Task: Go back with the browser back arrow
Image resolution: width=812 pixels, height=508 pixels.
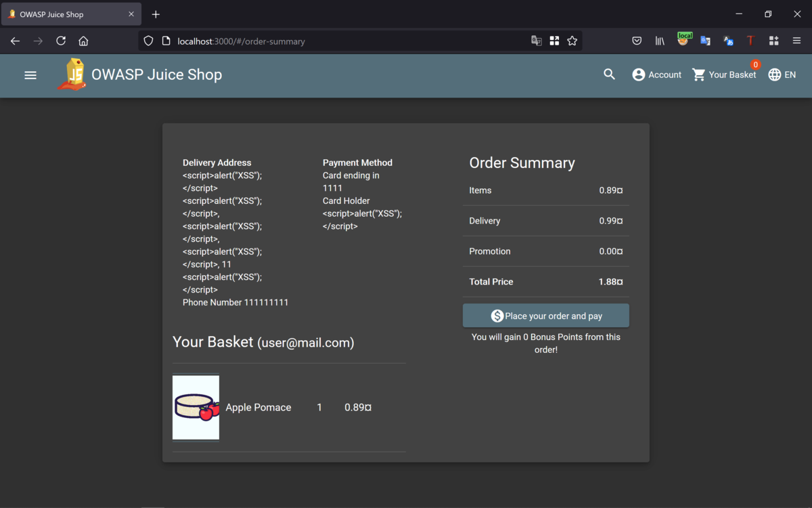Action: (x=15, y=41)
